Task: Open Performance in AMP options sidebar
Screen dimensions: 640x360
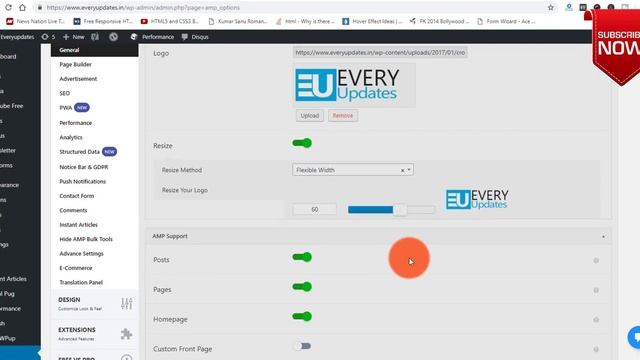Action: pyautogui.click(x=76, y=123)
